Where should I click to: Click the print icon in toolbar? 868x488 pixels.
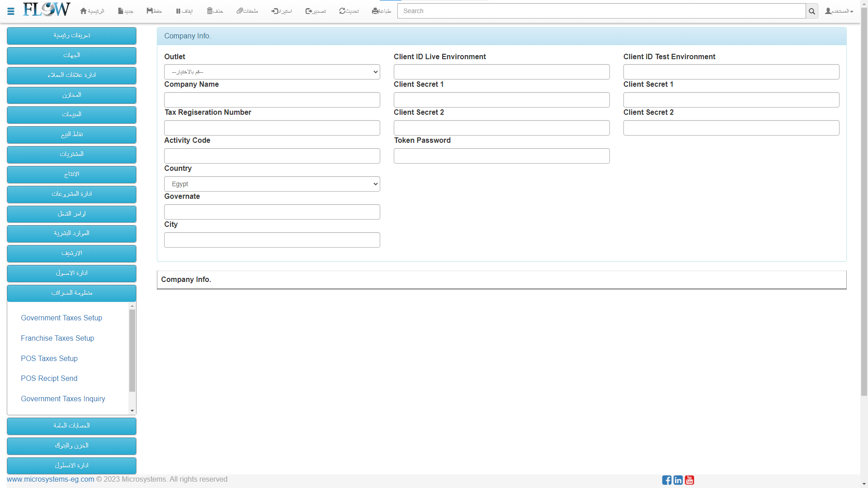(x=375, y=11)
